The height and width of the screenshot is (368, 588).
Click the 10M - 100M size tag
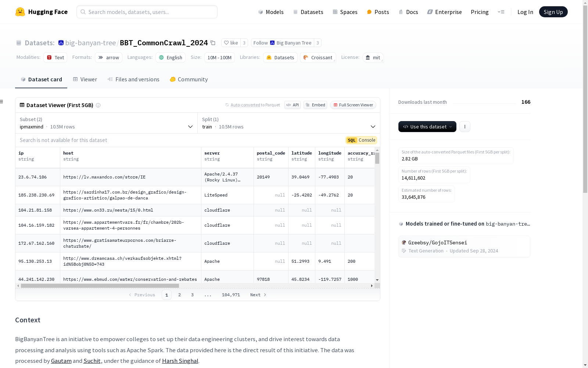219,57
